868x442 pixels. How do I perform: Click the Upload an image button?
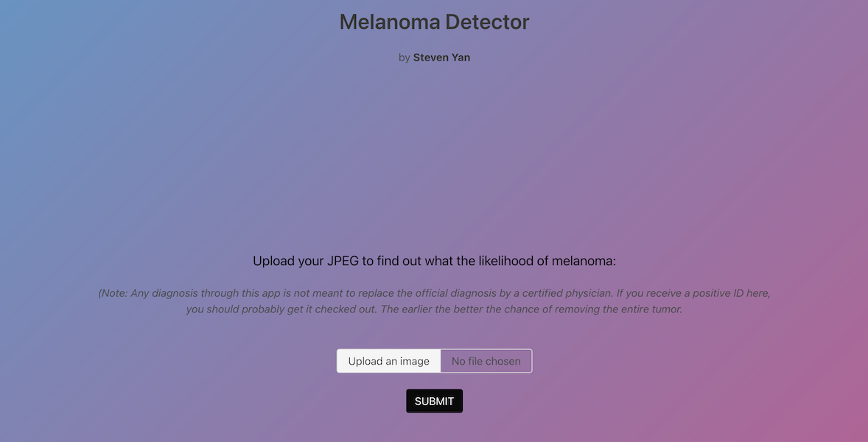tap(388, 361)
